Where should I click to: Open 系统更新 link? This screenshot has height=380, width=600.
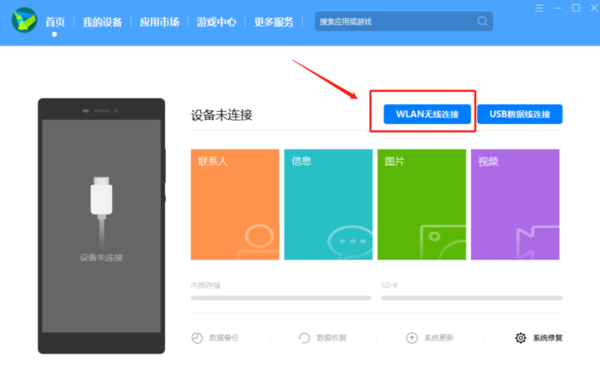click(x=439, y=338)
